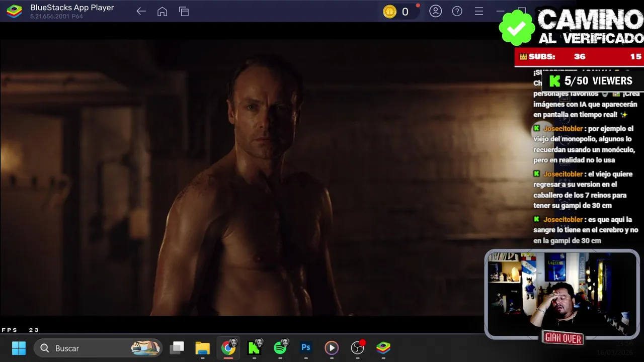Open the Windows Start menu
This screenshot has height=362, width=644.
point(19,348)
